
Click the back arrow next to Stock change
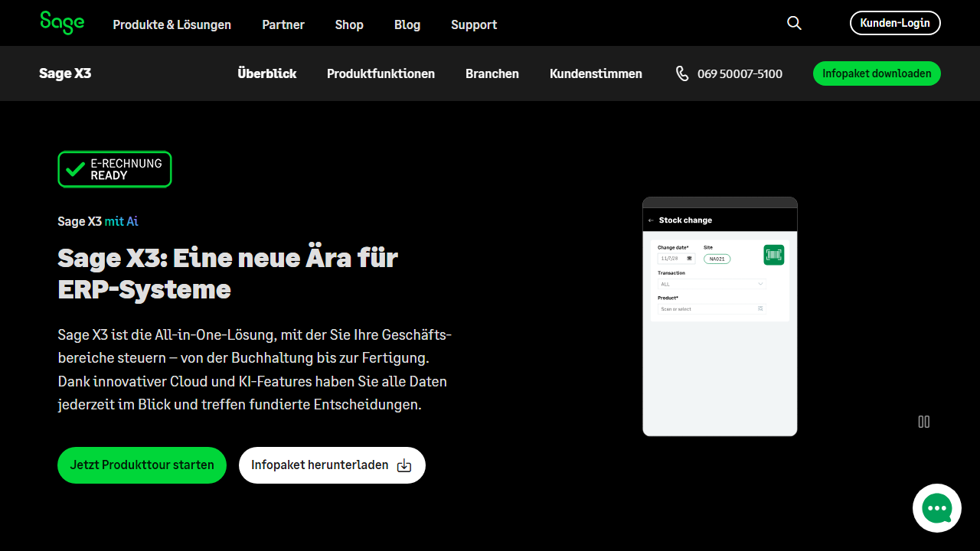[651, 220]
